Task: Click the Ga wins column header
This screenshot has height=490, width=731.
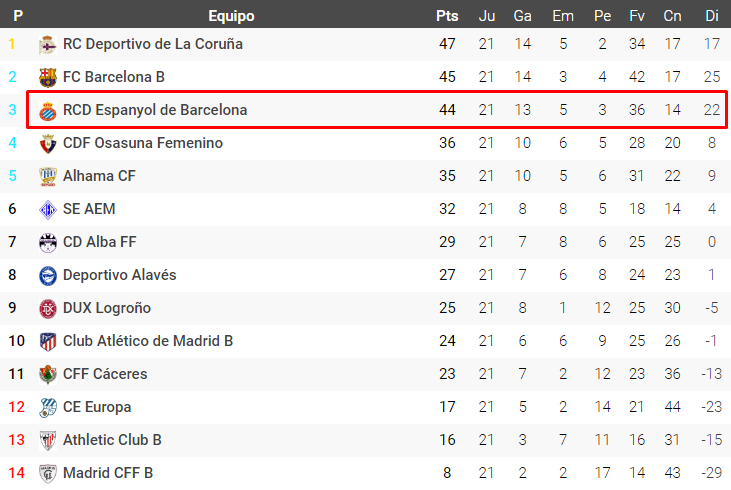Action: pyautogui.click(x=522, y=16)
